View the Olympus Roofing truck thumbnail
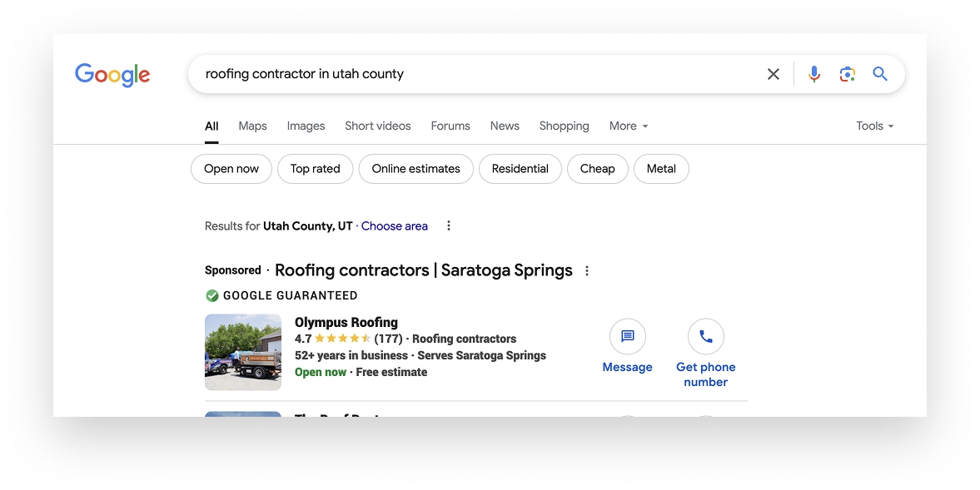This screenshot has height=490, width=980. click(243, 352)
